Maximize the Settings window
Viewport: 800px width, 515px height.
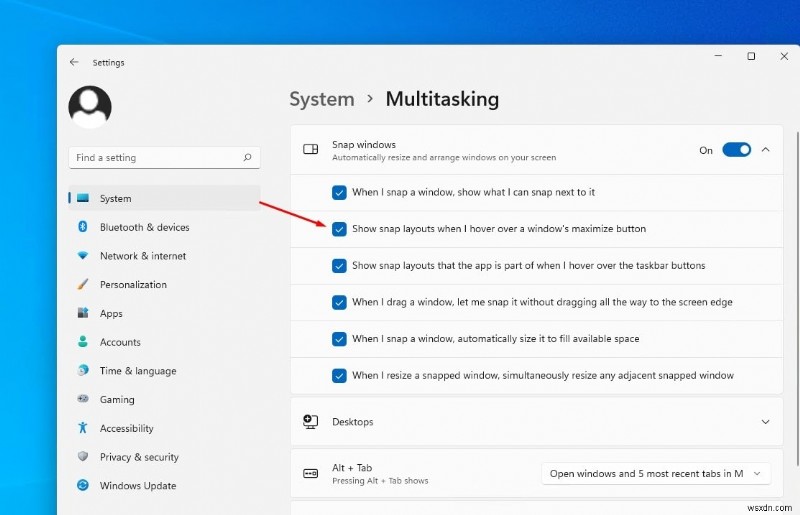tap(751, 56)
